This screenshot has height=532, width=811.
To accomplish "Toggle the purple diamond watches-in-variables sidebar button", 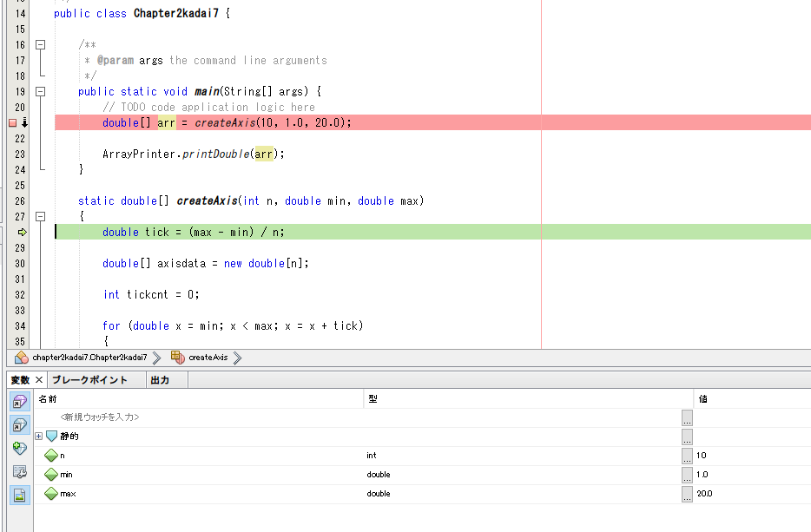I will point(20,402).
